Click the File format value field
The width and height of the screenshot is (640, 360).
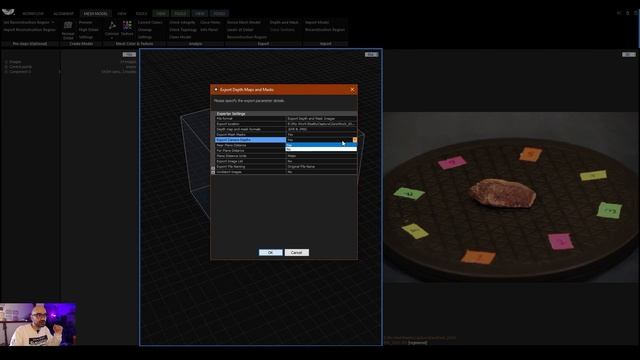[x=321, y=119]
